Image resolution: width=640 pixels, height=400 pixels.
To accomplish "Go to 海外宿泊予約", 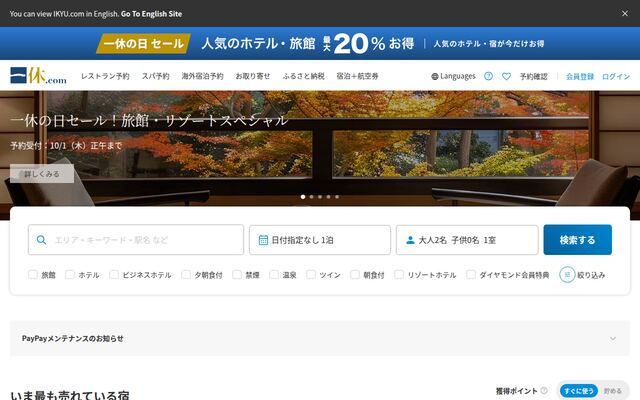I will tap(202, 76).
